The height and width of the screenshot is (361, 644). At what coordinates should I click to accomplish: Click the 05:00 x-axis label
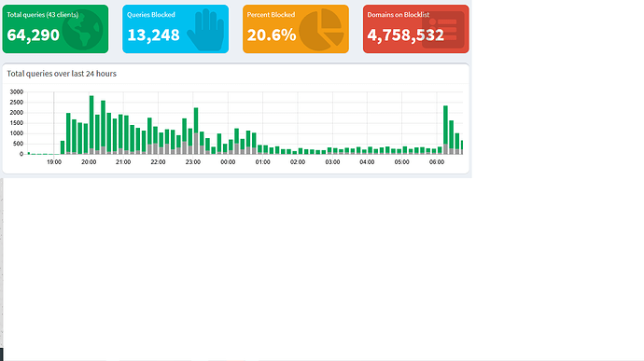[402, 162]
